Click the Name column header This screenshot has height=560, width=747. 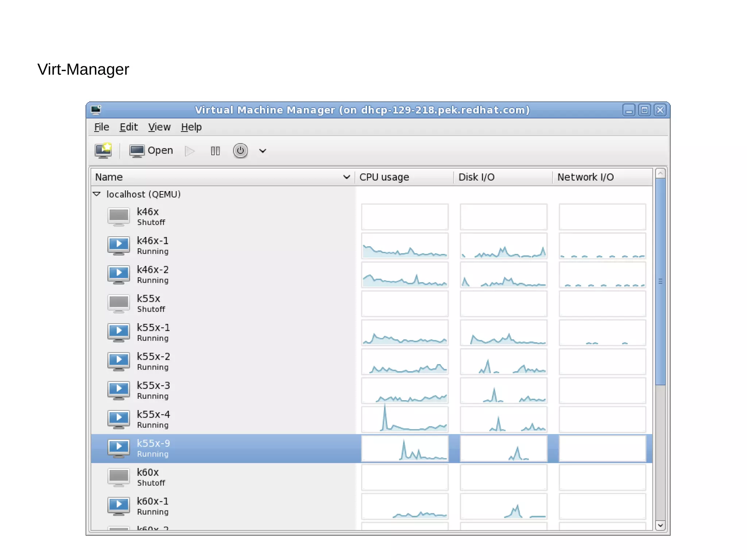pos(222,177)
